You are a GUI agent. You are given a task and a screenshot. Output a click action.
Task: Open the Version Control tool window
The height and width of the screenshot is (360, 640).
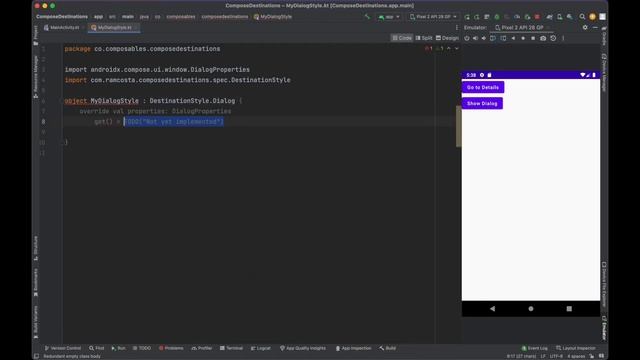(x=62, y=348)
